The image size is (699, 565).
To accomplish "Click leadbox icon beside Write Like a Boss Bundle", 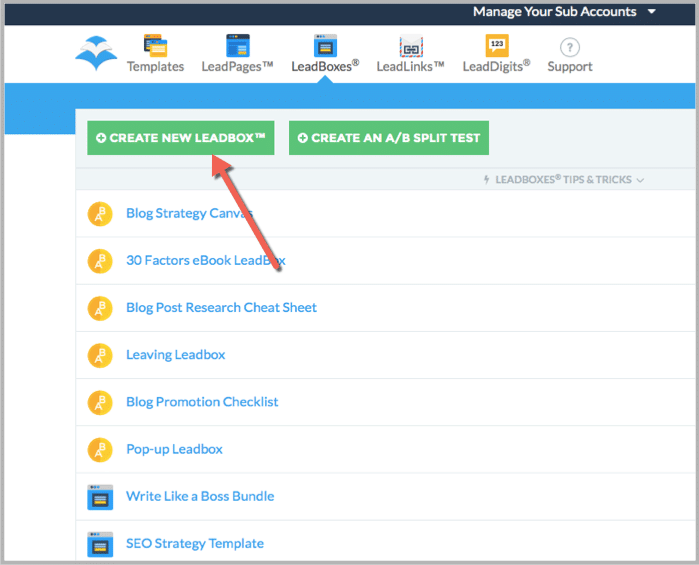I will coord(100,497).
